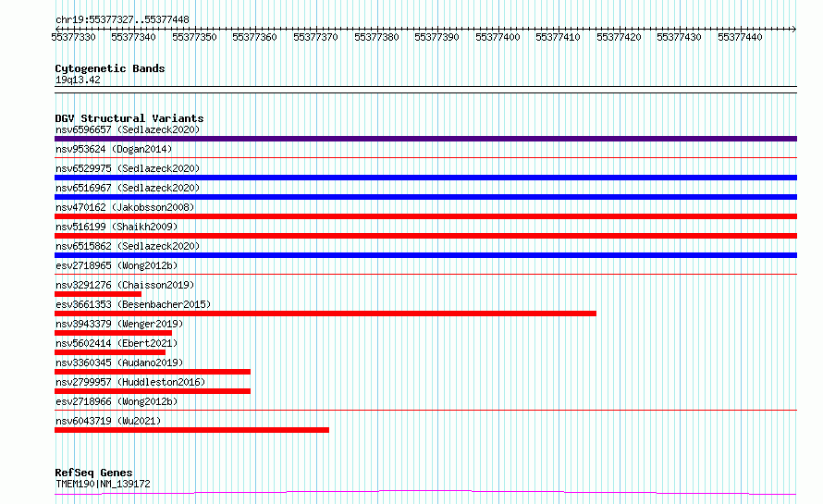Select the RefSeq Genes track title
This screenshot has height=504, width=823.
click(93, 473)
